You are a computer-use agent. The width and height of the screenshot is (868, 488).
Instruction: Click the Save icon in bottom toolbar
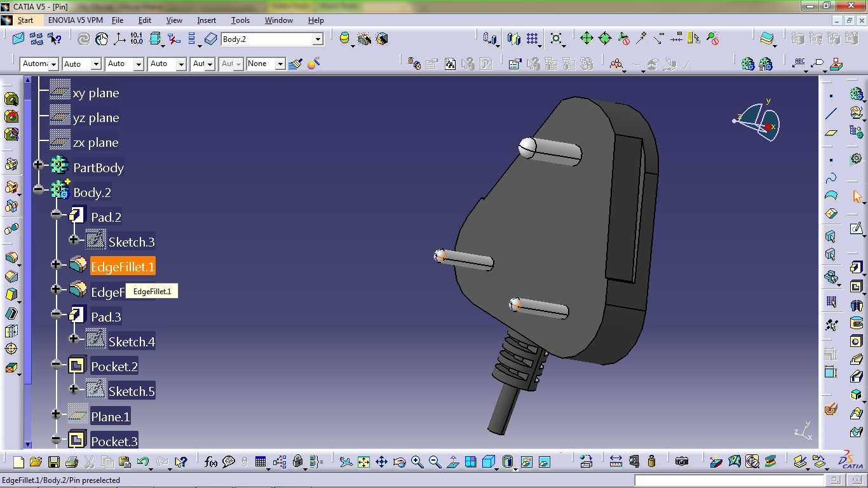(53, 462)
